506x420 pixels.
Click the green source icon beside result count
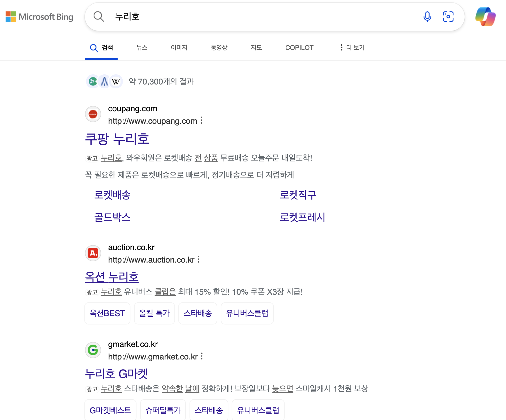point(93,81)
